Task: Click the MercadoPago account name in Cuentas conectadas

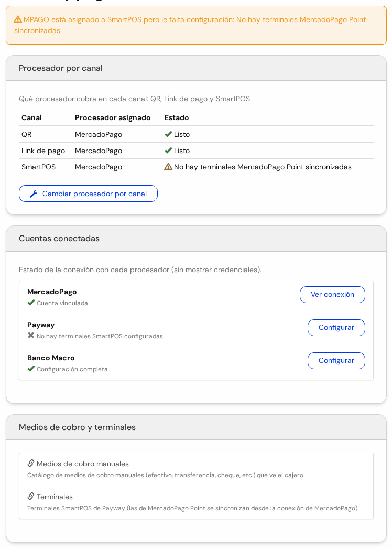Action: pyautogui.click(x=52, y=292)
